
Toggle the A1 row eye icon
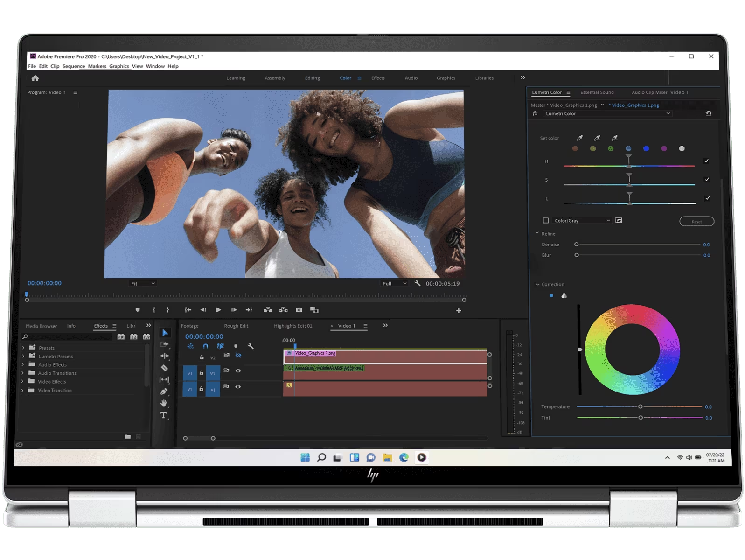pyautogui.click(x=238, y=386)
